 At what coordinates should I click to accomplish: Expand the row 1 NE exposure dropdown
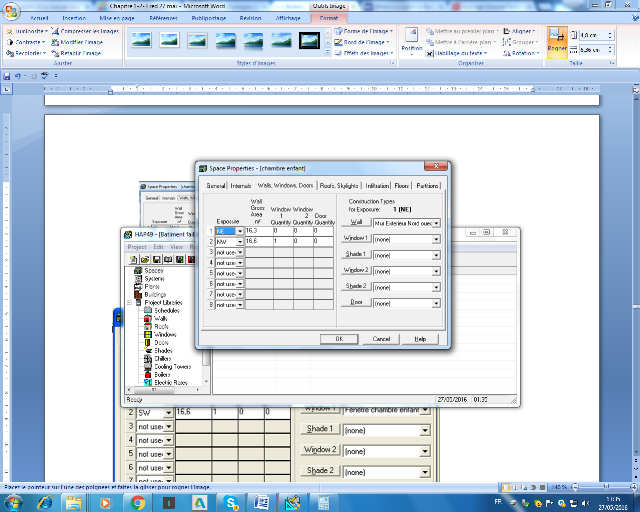tap(241, 231)
